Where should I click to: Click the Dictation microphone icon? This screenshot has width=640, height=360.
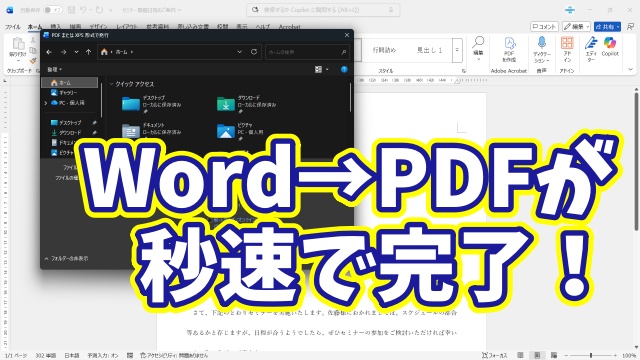pos(542,42)
